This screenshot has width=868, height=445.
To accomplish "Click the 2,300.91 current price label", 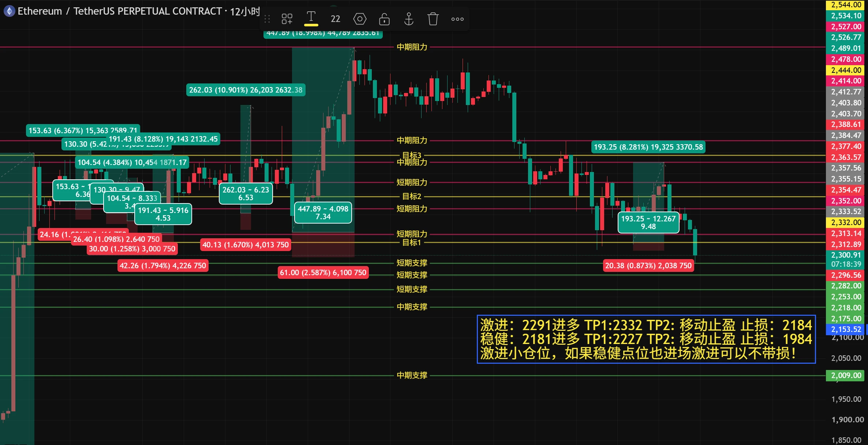I will click(846, 255).
